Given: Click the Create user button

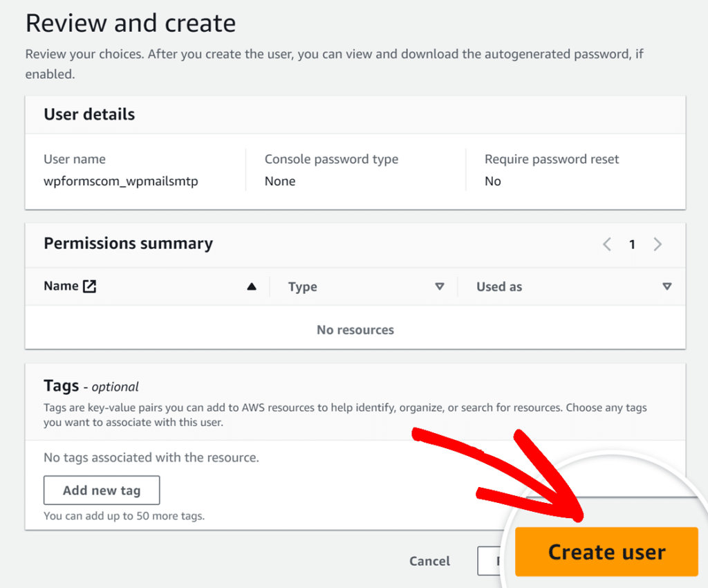Looking at the screenshot, I should pyautogui.click(x=606, y=552).
